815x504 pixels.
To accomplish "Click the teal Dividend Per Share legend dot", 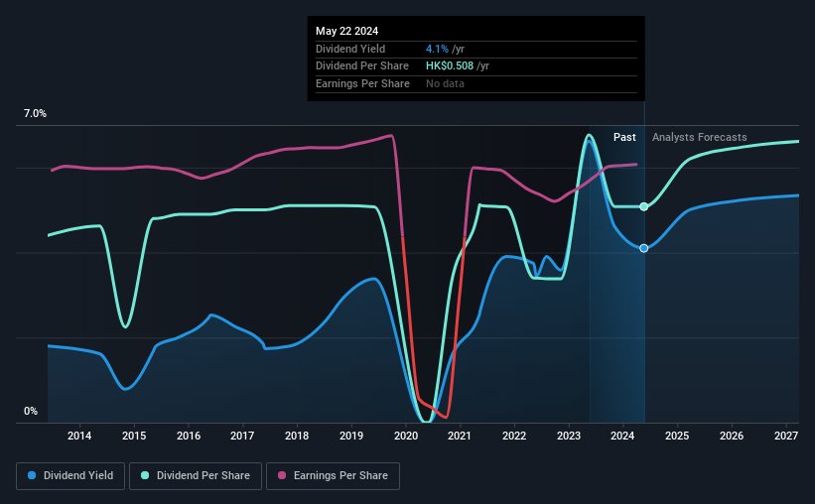I will click(x=145, y=475).
